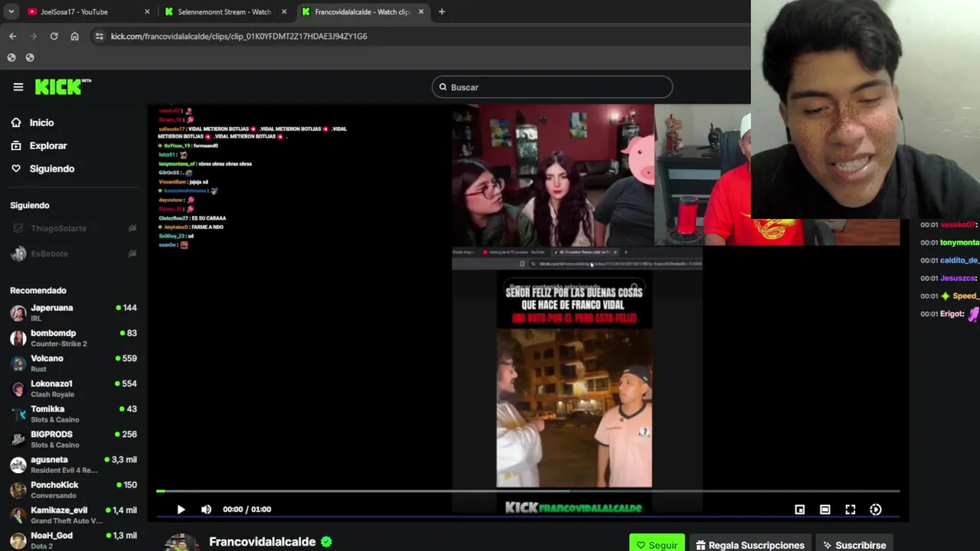Click Japeruana's avatar thumbnail
Viewport: 980px width, 551px height.
(x=18, y=313)
